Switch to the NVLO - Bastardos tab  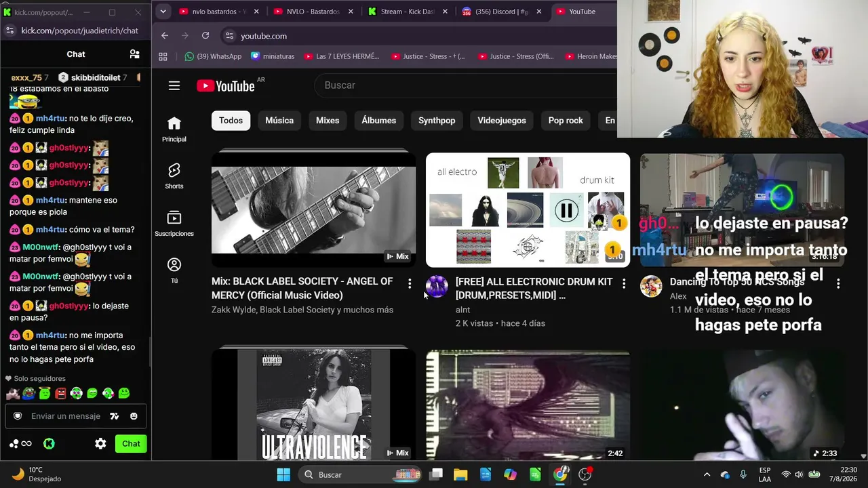click(313, 12)
